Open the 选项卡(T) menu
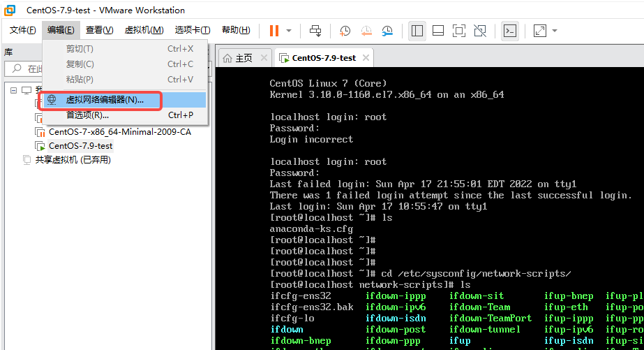Viewport: 644px width, 350px height. point(192,30)
